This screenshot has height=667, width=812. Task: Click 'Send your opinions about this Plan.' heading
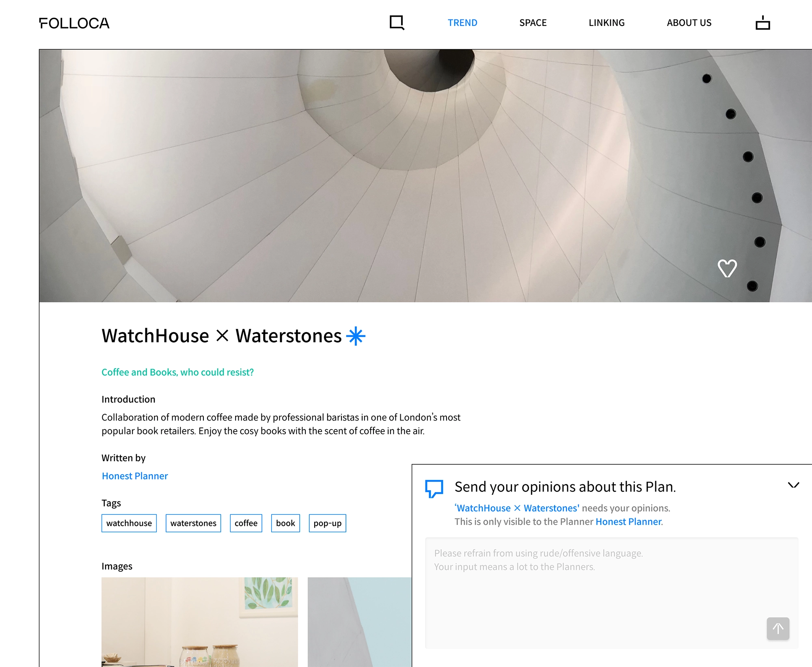(565, 487)
